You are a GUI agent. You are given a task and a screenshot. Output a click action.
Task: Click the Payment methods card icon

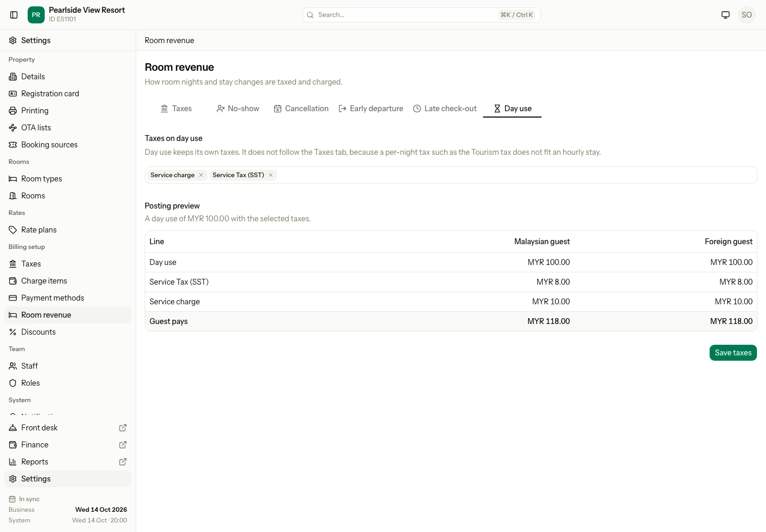(13, 298)
